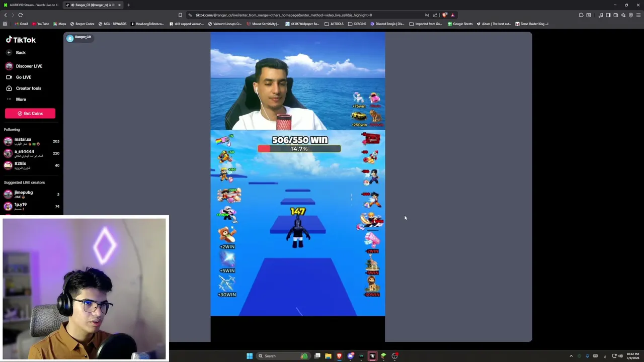Open a_s44444's live from Following
644x362 pixels.
31,153
